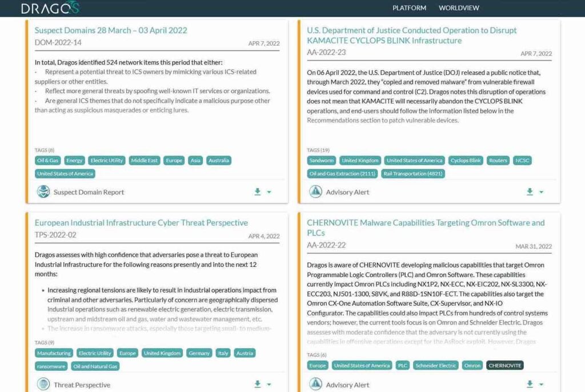The width and height of the screenshot is (585, 392).
Task: Click the MAR 31, 2022 date
Action: pyautogui.click(x=534, y=246)
